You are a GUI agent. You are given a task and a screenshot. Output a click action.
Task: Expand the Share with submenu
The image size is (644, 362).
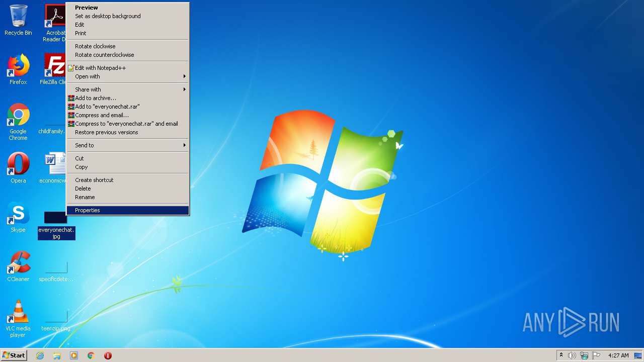(x=128, y=89)
